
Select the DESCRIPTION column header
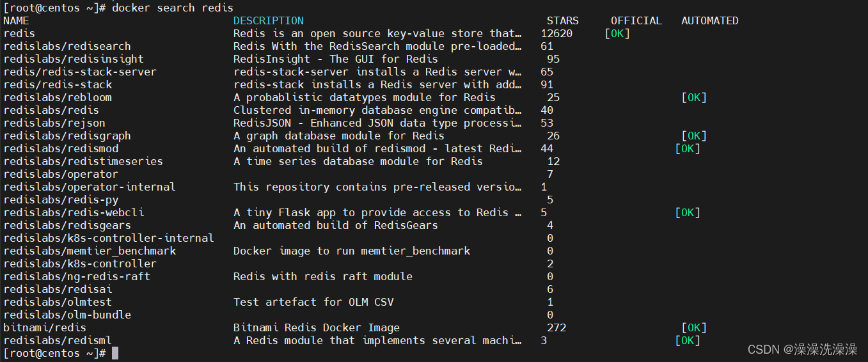[269, 20]
